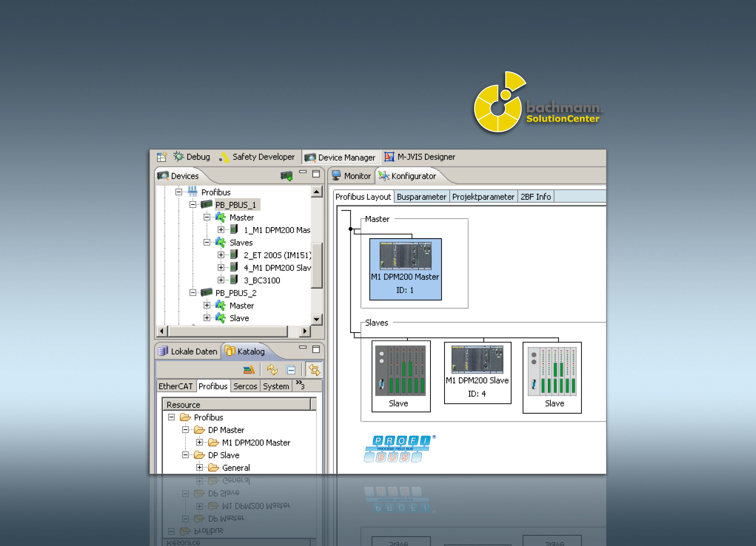The height and width of the screenshot is (546, 756).
Task: Switch to the Debug perspective
Action: 192,157
